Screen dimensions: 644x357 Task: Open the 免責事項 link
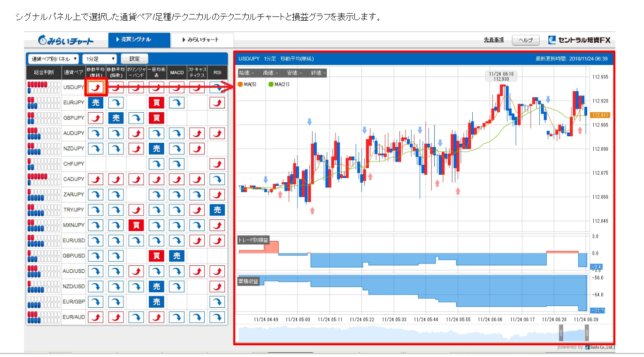point(493,40)
